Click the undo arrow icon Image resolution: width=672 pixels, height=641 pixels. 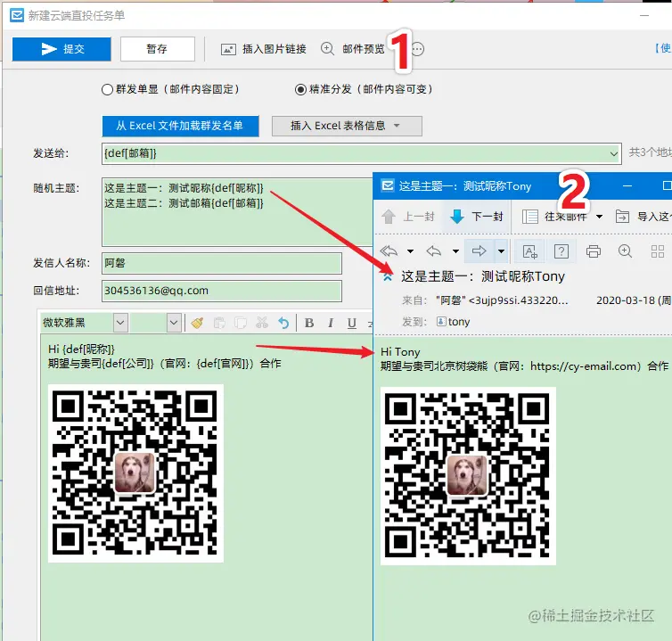click(x=283, y=323)
